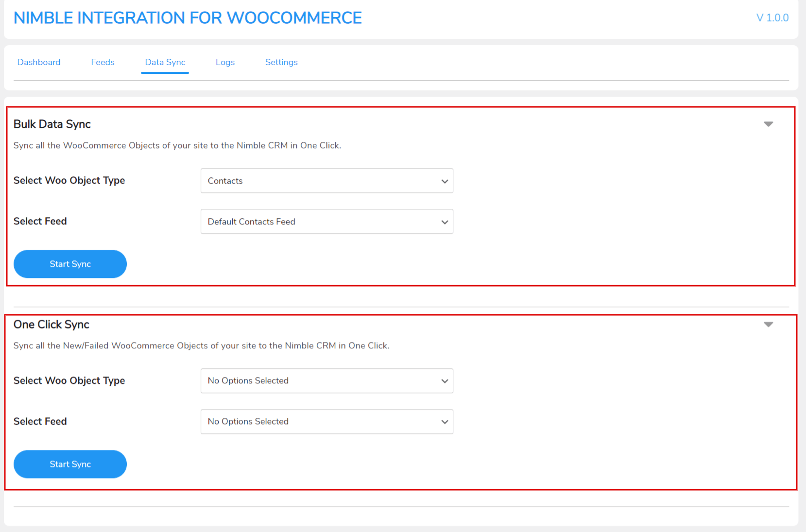Open the One Click Sync feed dropdown
This screenshot has width=806, height=532.
(326, 422)
